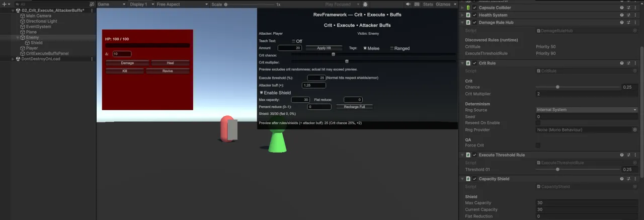Click Capacity Shield help icon
Viewport: 644px width, 220px height.
click(622, 179)
